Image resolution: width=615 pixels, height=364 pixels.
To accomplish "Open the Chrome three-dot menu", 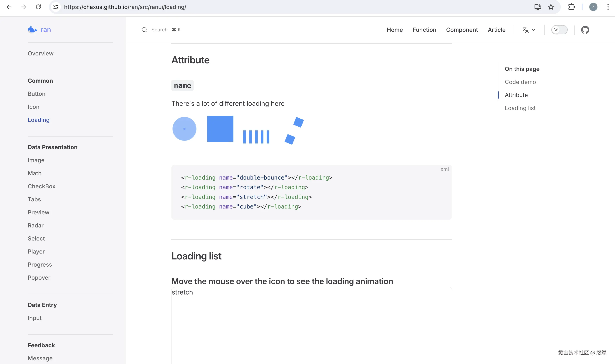I will pos(608,7).
